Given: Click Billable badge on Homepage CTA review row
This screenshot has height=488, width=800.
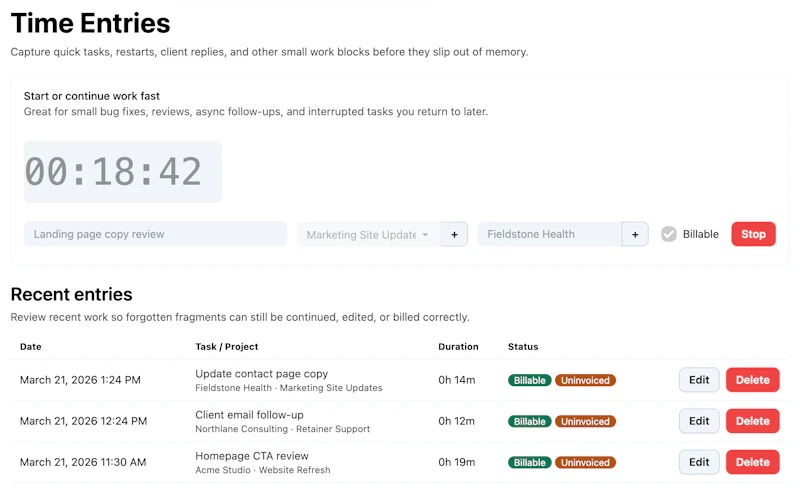Looking at the screenshot, I should [x=529, y=462].
